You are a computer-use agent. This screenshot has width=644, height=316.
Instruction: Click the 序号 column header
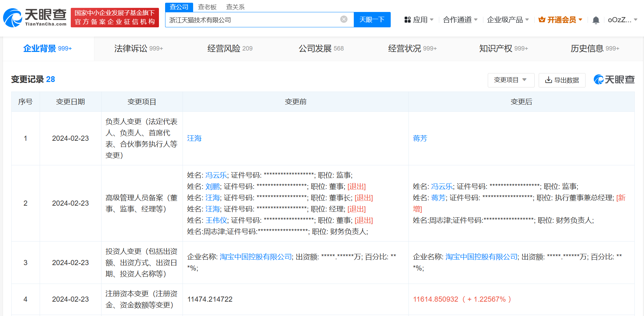[25, 102]
